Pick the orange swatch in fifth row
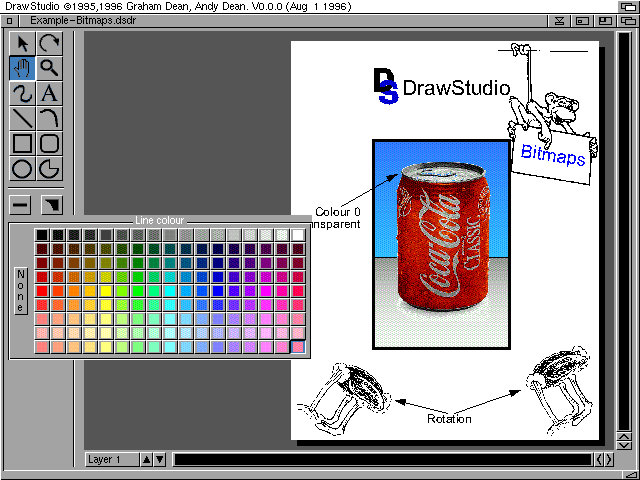Image resolution: width=640 pixels, height=480 pixels. tap(74, 291)
